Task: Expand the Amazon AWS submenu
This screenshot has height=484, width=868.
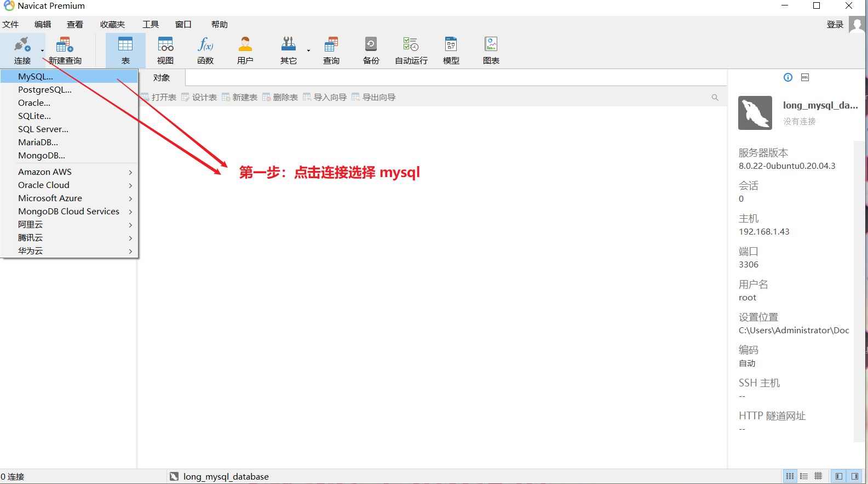Action: 130,172
